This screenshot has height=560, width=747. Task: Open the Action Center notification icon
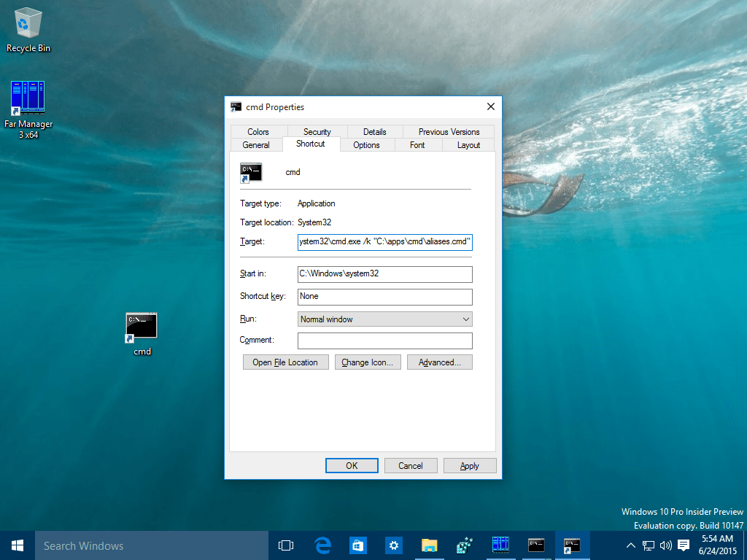click(684, 545)
